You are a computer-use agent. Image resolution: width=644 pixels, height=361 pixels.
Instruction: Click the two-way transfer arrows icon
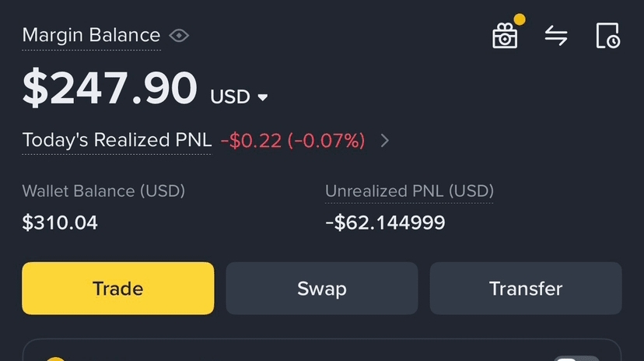pyautogui.click(x=556, y=36)
